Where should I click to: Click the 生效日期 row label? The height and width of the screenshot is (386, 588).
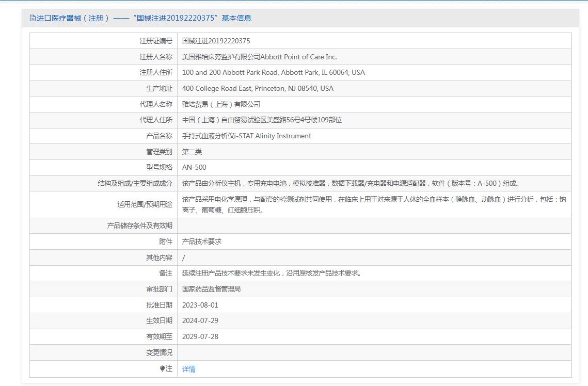(x=160, y=321)
